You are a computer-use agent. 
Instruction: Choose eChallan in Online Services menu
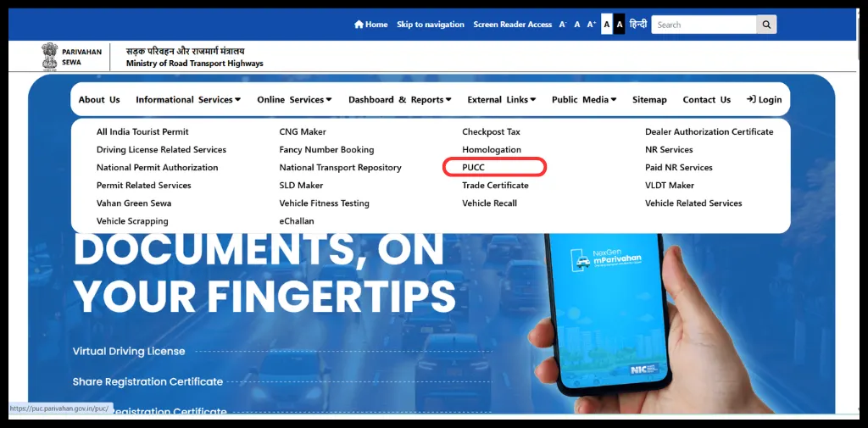tap(297, 221)
